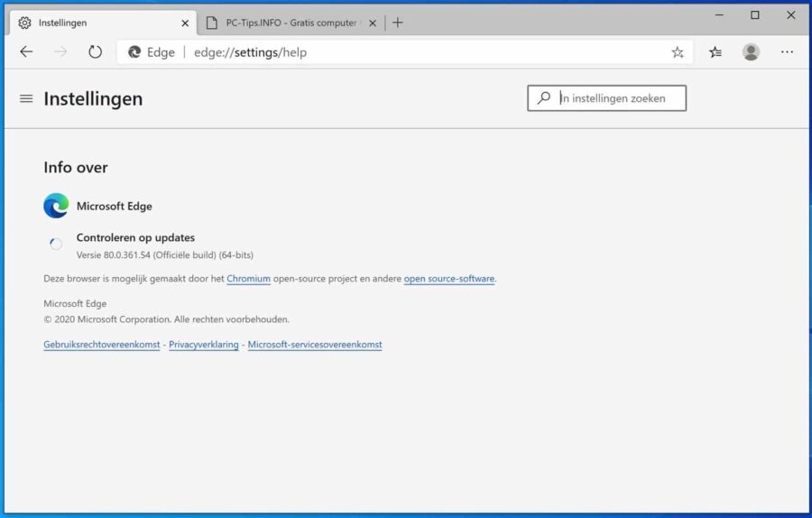Switch to the Instellingen tab
Viewport: 812px width, 518px height.
point(104,23)
